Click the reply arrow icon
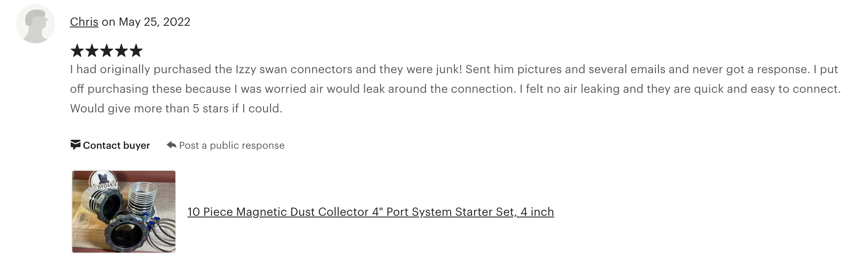This screenshot has height=273, width=868. 172,145
